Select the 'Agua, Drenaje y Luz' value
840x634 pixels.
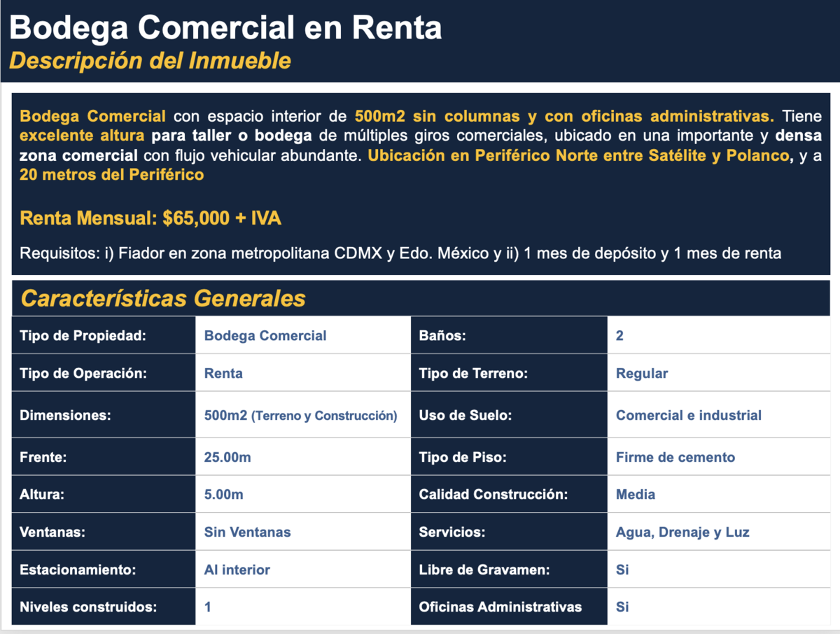point(682,532)
